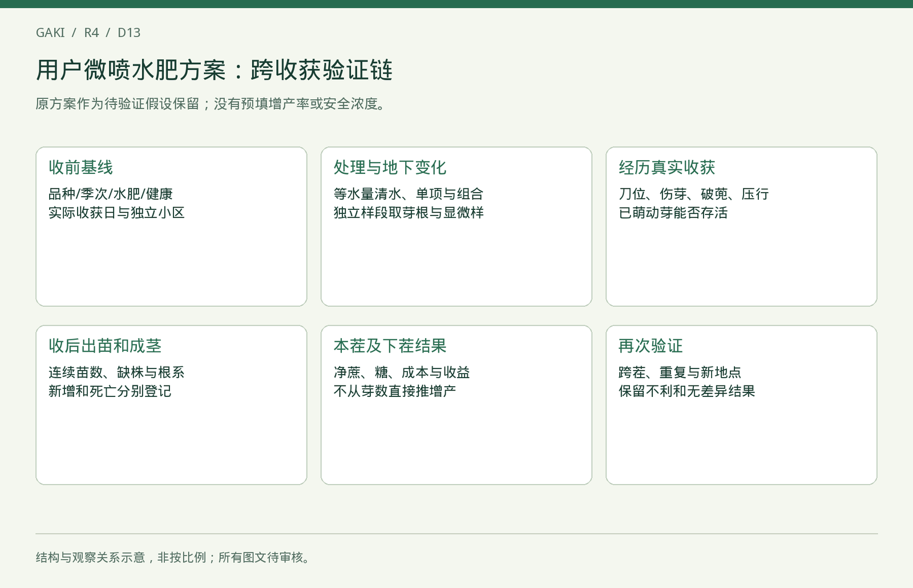Open the 本茬及下茬结果 card heading
This screenshot has width=913, height=588.
pos(390,346)
